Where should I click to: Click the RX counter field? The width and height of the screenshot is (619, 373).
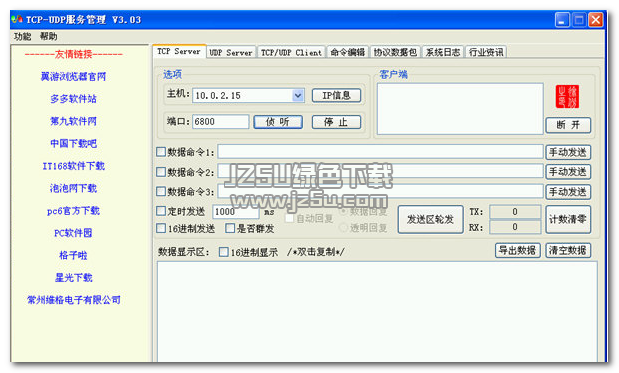coord(515,227)
